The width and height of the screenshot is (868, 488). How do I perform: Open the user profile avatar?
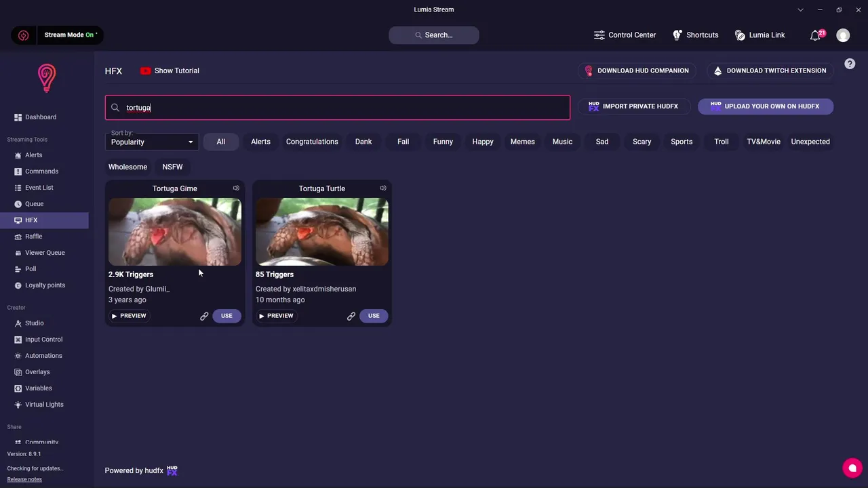843,35
